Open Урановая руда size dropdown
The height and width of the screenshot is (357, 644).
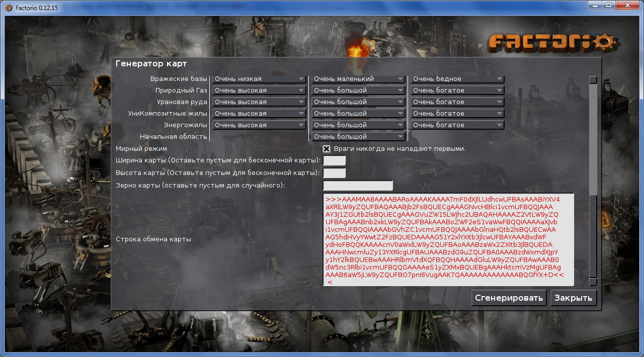point(358,102)
